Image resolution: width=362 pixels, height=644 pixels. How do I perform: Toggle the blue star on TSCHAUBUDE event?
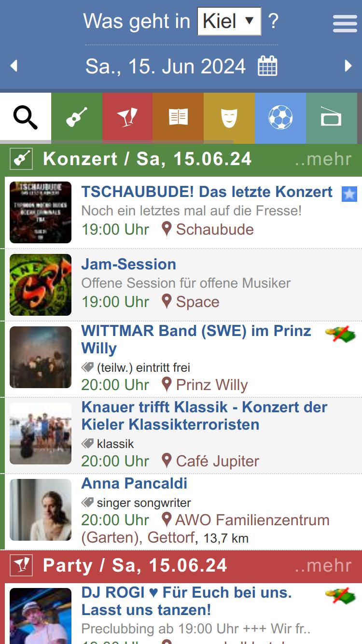[x=349, y=194]
